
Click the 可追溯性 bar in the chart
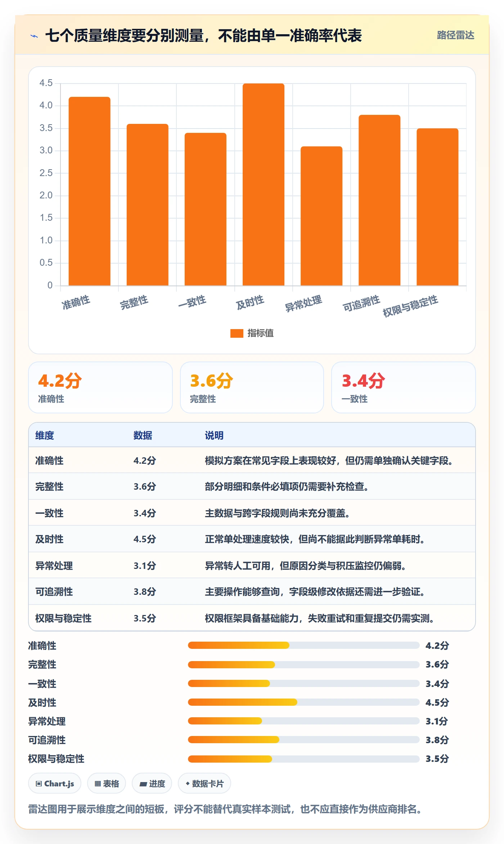(379, 200)
